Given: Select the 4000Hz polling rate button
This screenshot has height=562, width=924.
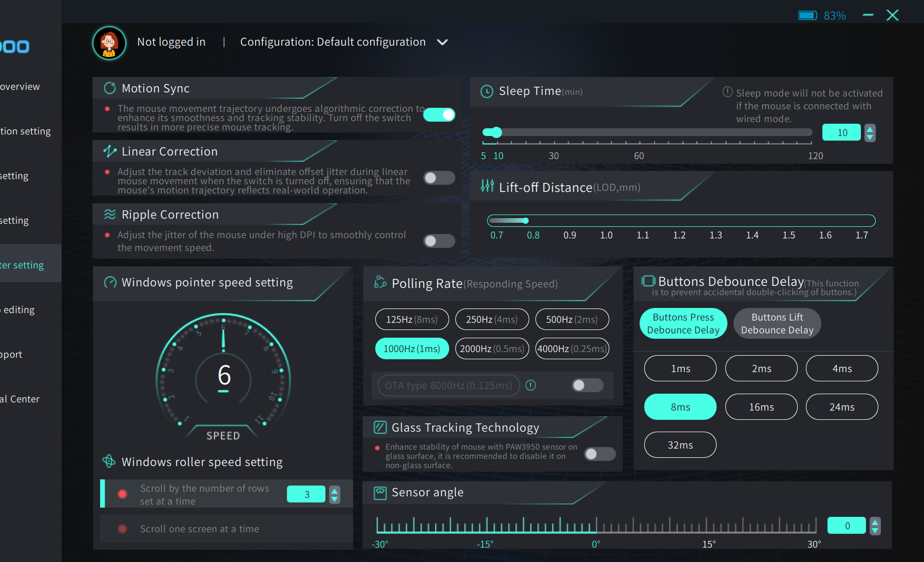Looking at the screenshot, I should click(572, 348).
